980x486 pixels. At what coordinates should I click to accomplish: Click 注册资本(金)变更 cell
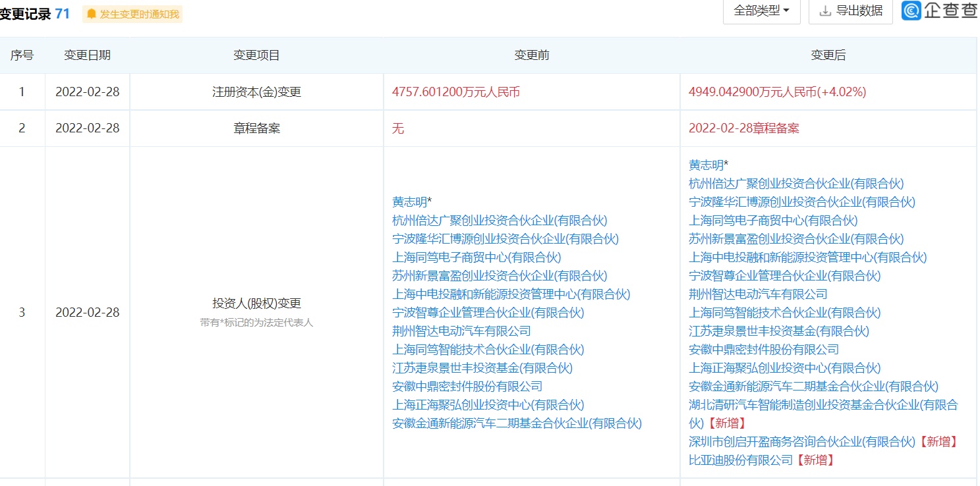256,92
